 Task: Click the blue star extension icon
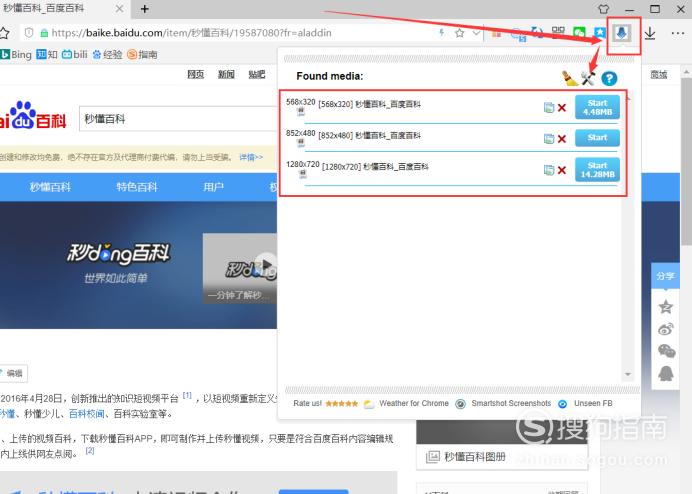coord(600,33)
